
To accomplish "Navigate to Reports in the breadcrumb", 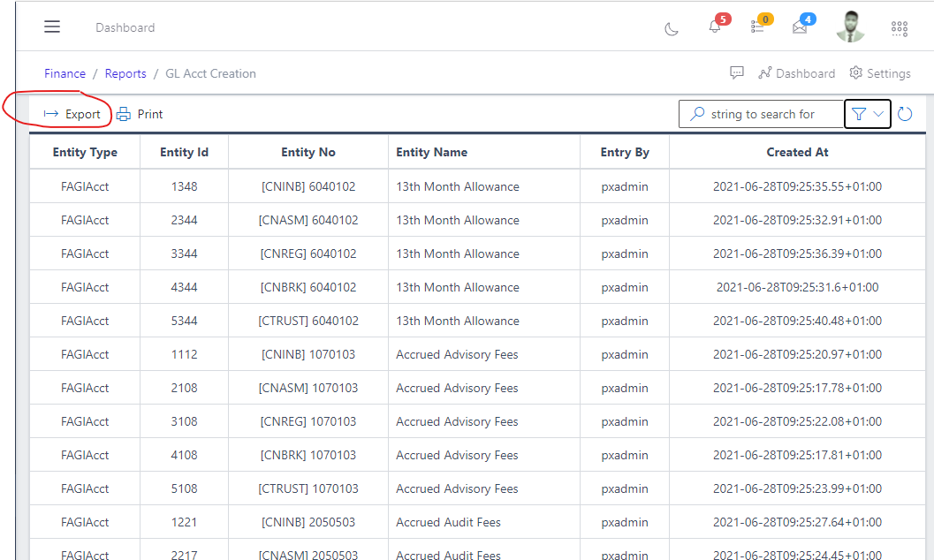I will (125, 73).
